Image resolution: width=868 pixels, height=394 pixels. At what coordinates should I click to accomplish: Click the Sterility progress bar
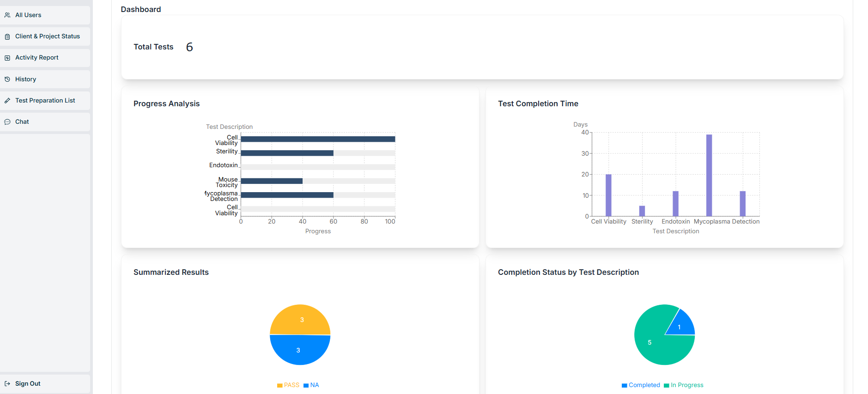coord(287,153)
